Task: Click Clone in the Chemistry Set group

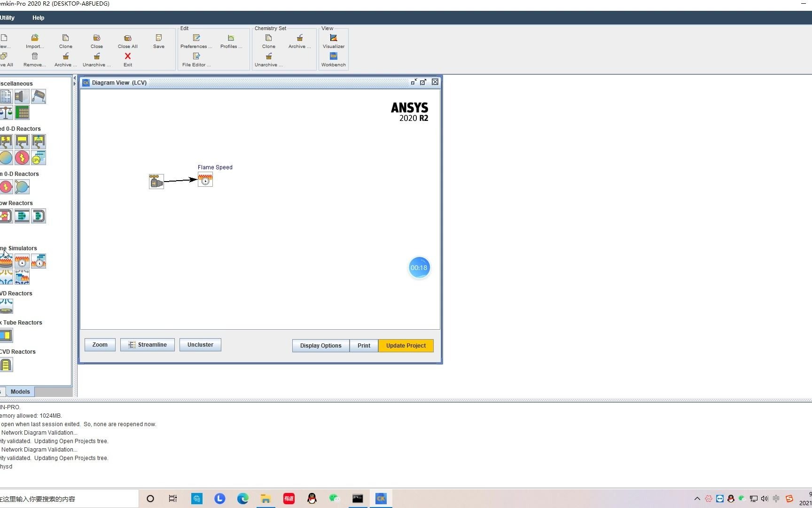Action: coord(269,38)
